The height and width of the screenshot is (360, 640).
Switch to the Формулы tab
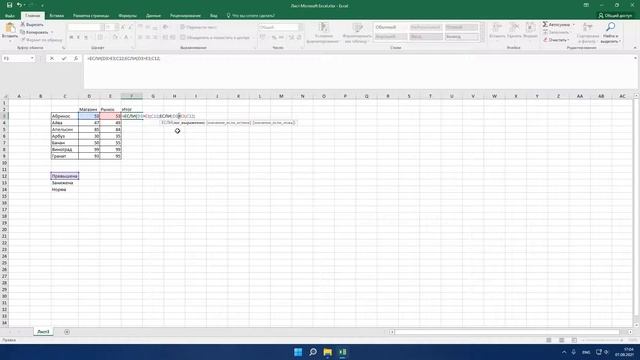tap(127, 16)
